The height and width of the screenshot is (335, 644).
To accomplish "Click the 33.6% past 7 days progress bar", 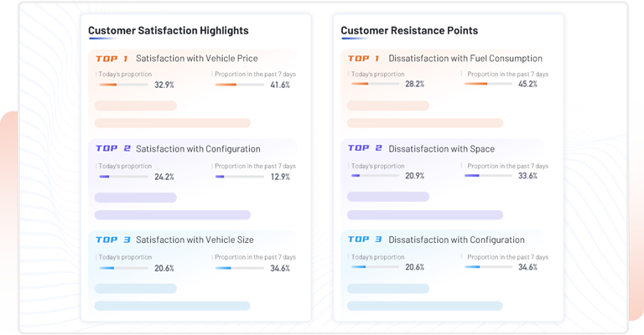I will [x=488, y=176].
